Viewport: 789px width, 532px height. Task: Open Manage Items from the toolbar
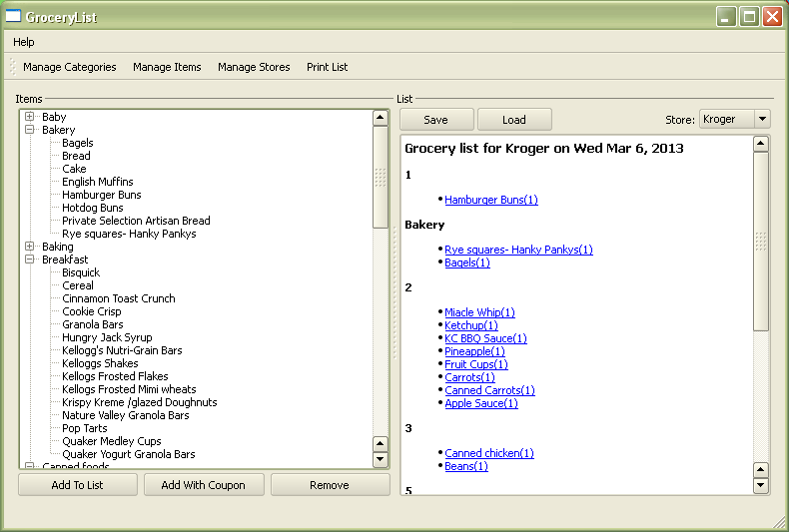[167, 67]
